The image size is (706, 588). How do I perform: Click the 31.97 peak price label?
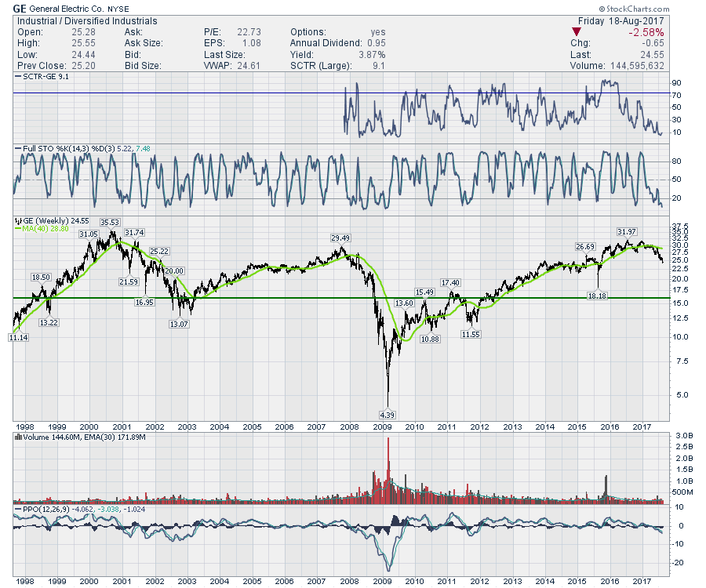tap(626, 232)
